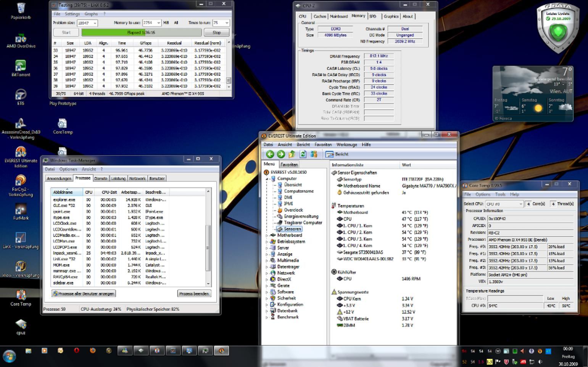This screenshot has height=367, width=588.
Task: Click the Refresh icon in EVEREST toolbar
Action: [303, 154]
